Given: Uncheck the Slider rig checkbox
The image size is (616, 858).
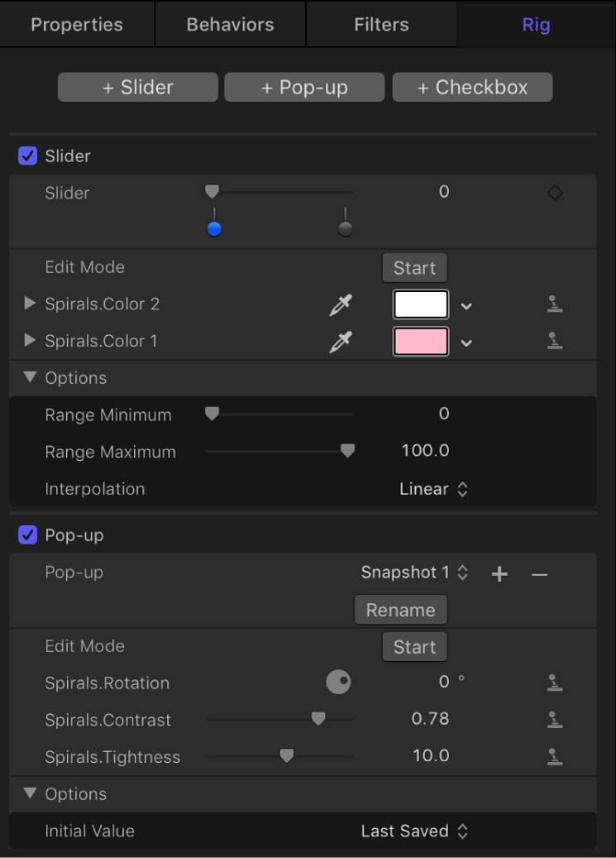Looking at the screenshot, I should tap(27, 156).
